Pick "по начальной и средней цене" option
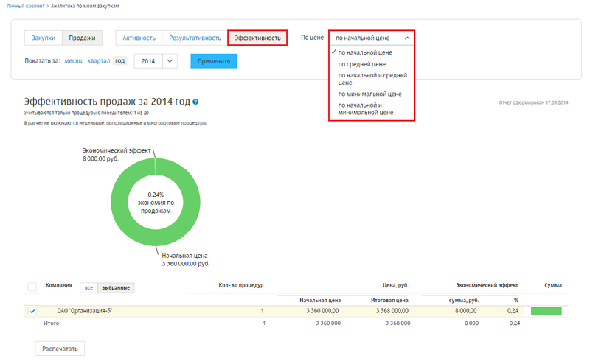 point(372,79)
